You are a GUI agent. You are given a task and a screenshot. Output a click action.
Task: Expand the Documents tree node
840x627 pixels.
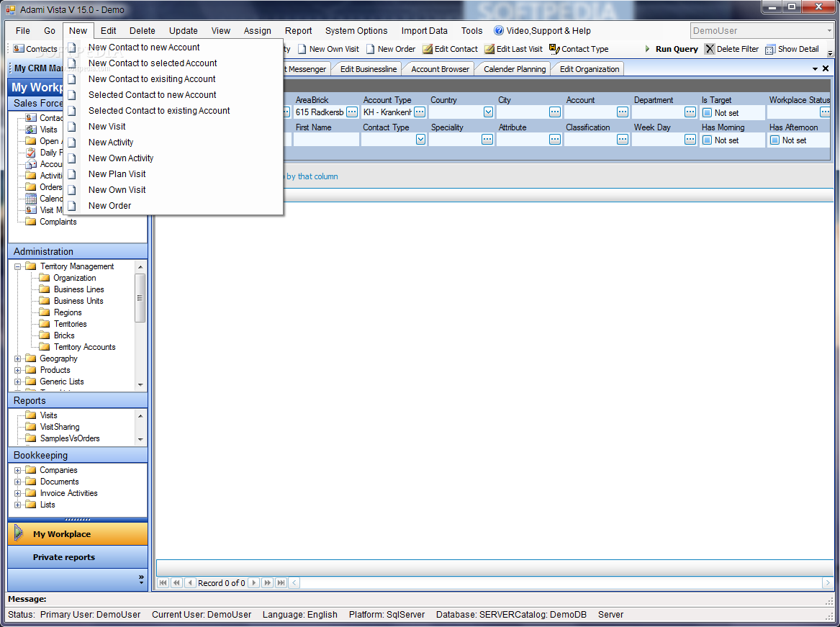coord(18,482)
